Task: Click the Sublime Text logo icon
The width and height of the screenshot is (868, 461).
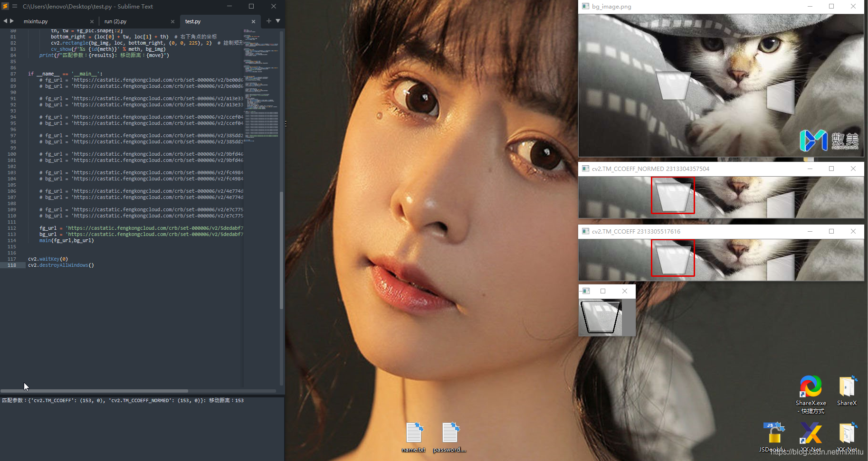Action: (x=5, y=6)
